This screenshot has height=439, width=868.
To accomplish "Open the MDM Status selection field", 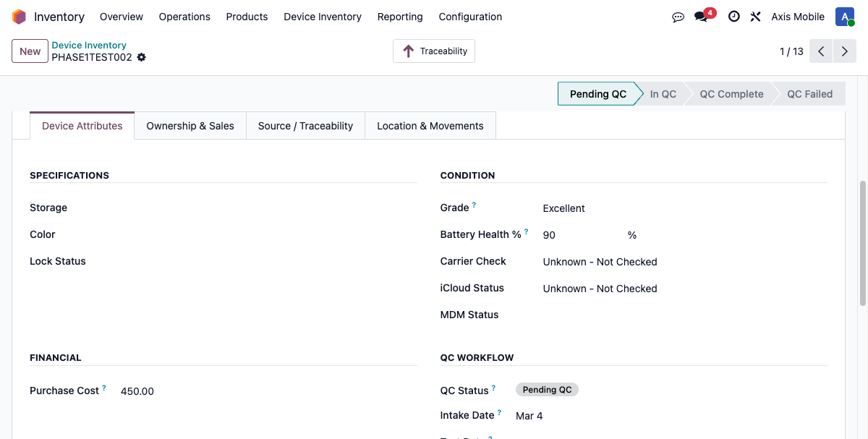I will pyautogui.click(x=579, y=315).
